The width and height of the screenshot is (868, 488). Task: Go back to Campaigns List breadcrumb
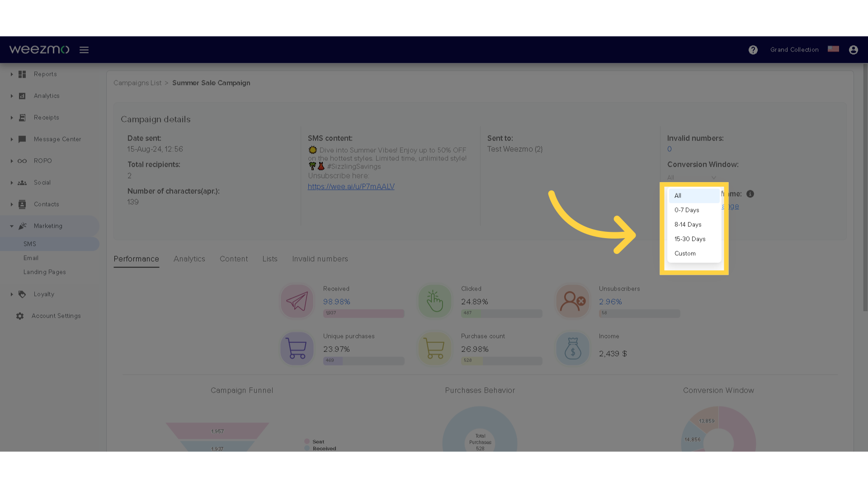137,83
